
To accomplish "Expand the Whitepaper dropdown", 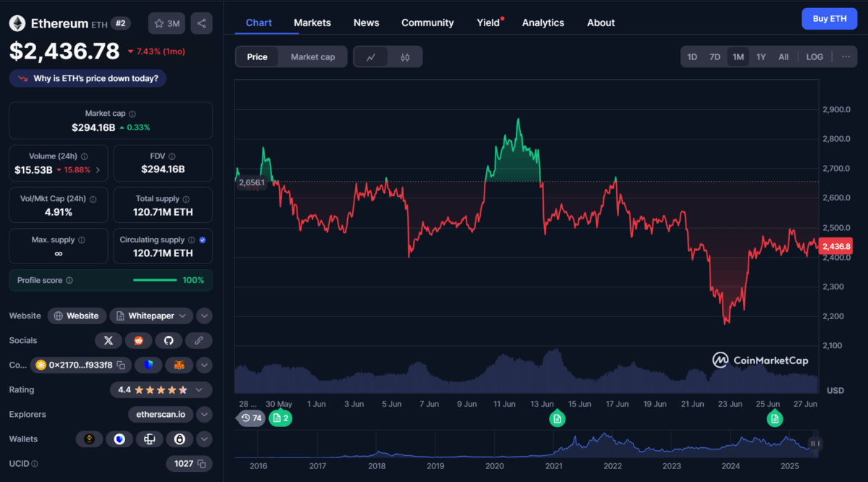I will click(184, 316).
